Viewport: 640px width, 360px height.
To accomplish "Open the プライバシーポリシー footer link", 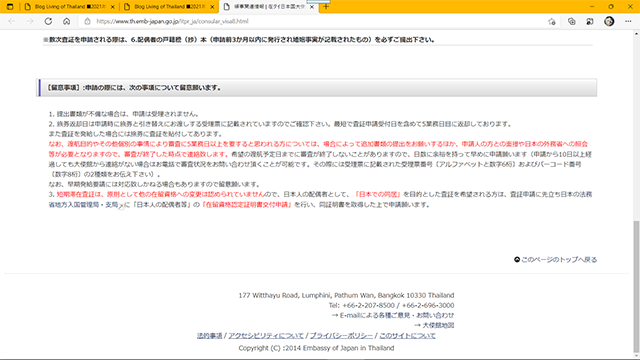I will coord(341,336).
